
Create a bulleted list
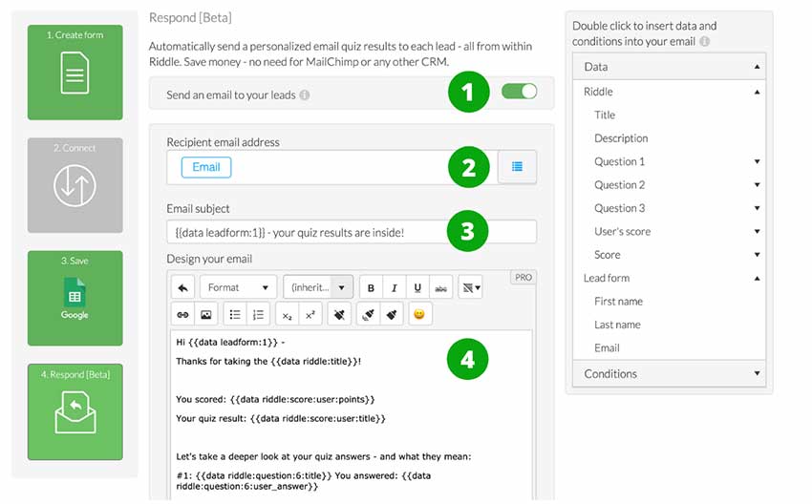point(235,315)
